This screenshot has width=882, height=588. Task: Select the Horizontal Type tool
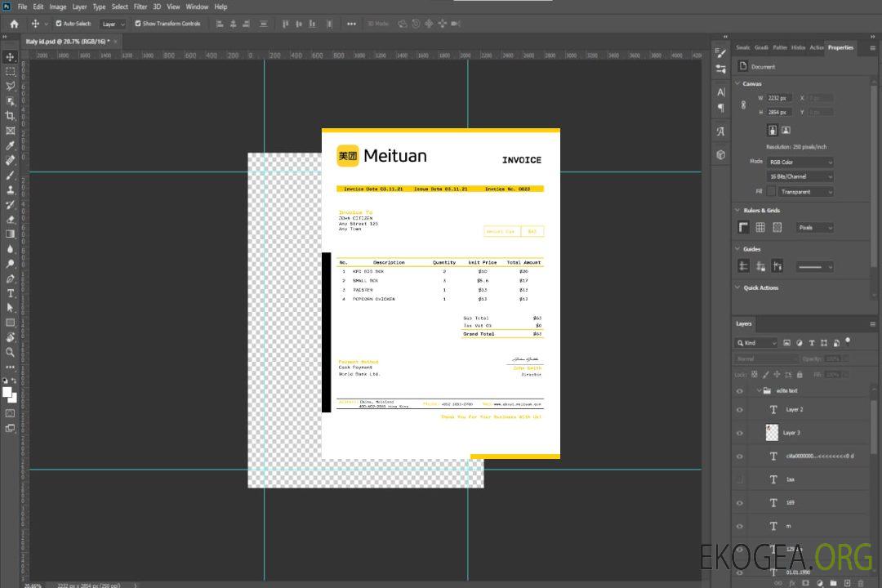(x=11, y=293)
